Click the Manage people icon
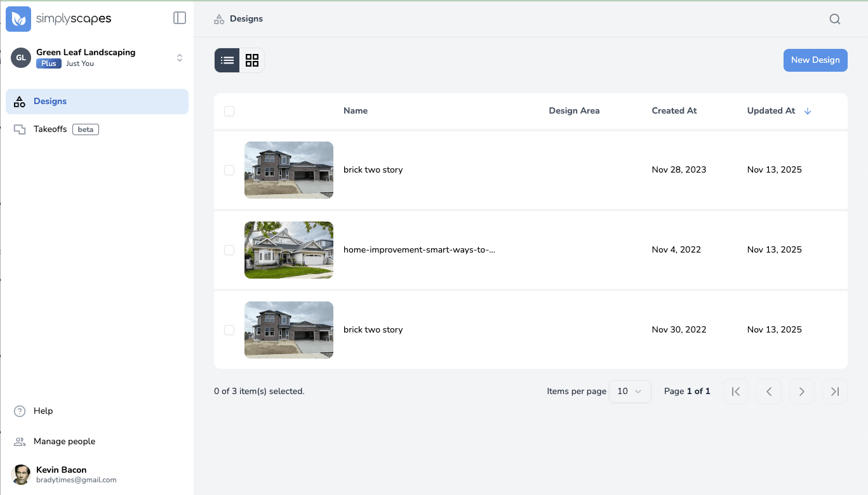 click(18, 441)
